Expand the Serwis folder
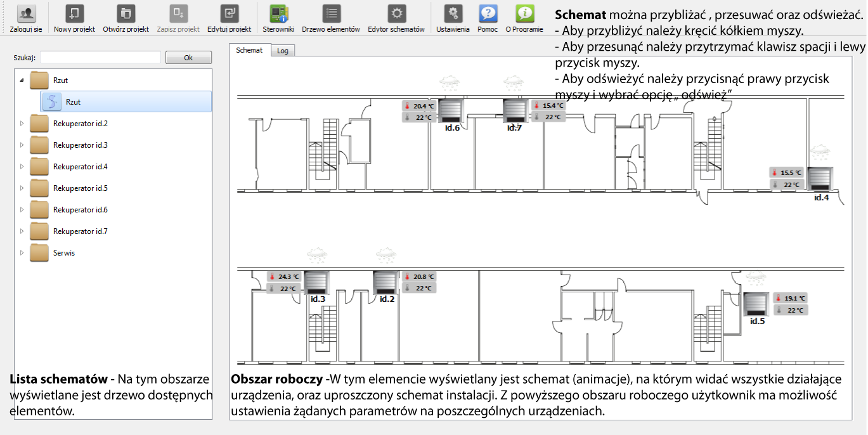The width and height of the screenshot is (868, 435). pos(22,253)
